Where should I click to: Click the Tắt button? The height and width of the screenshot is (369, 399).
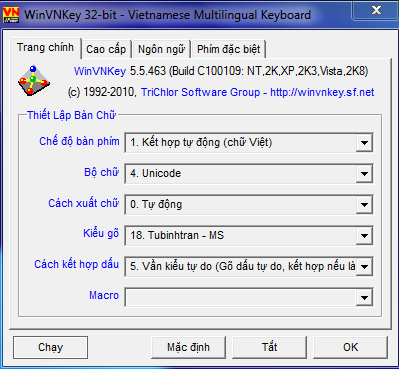coord(269,347)
